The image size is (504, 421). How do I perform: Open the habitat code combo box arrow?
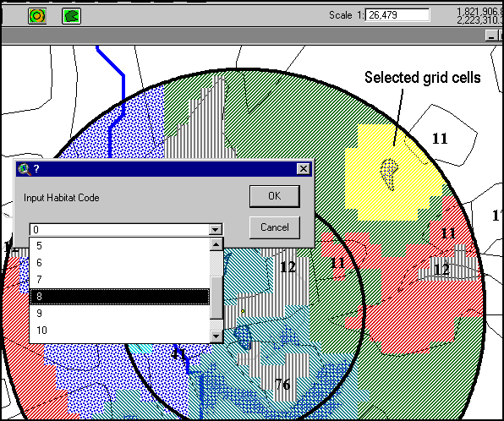pos(216,229)
